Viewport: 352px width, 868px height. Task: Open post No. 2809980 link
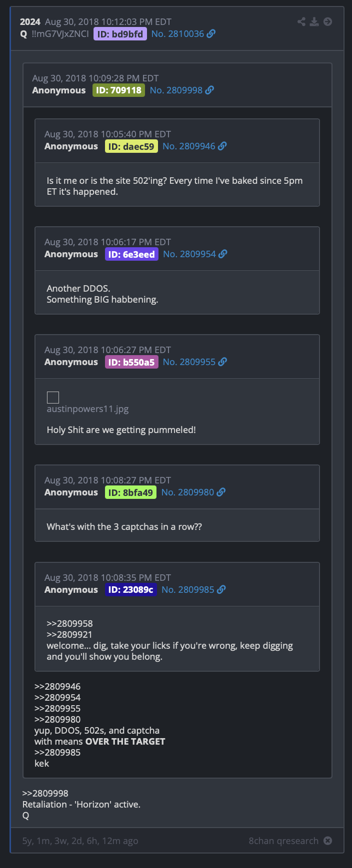[x=187, y=492]
